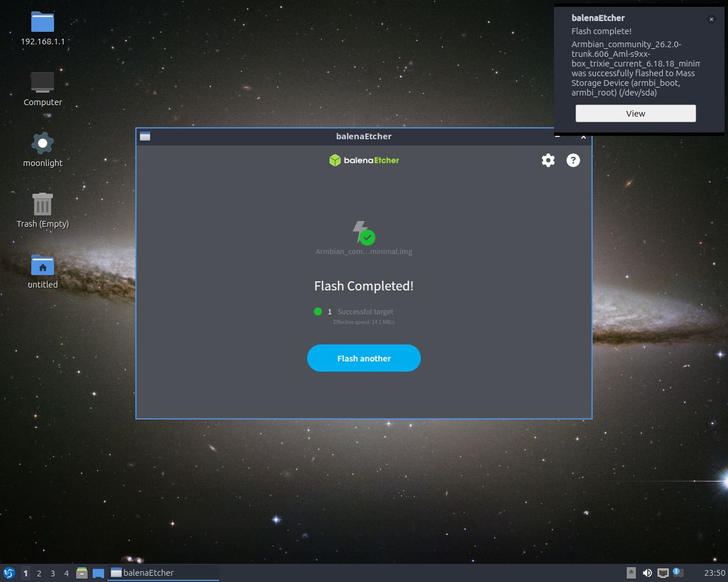
Task: Switch to workspace 4
Action: click(67, 573)
